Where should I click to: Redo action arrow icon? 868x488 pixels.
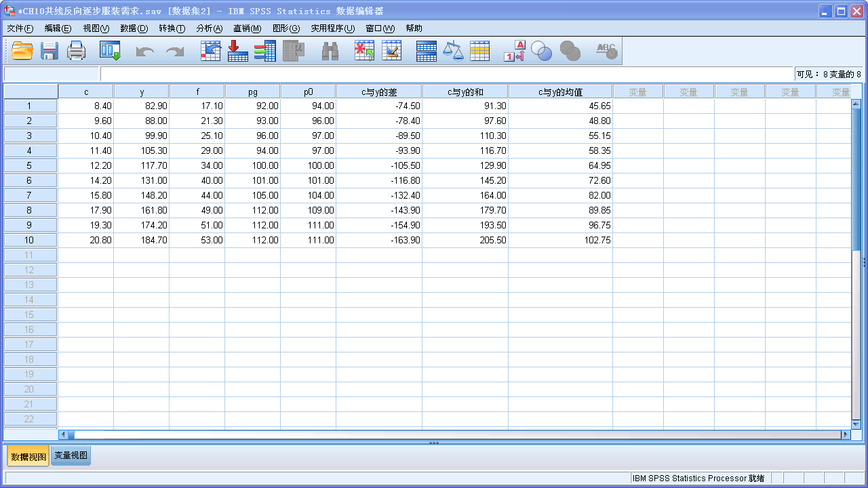point(176,52)
